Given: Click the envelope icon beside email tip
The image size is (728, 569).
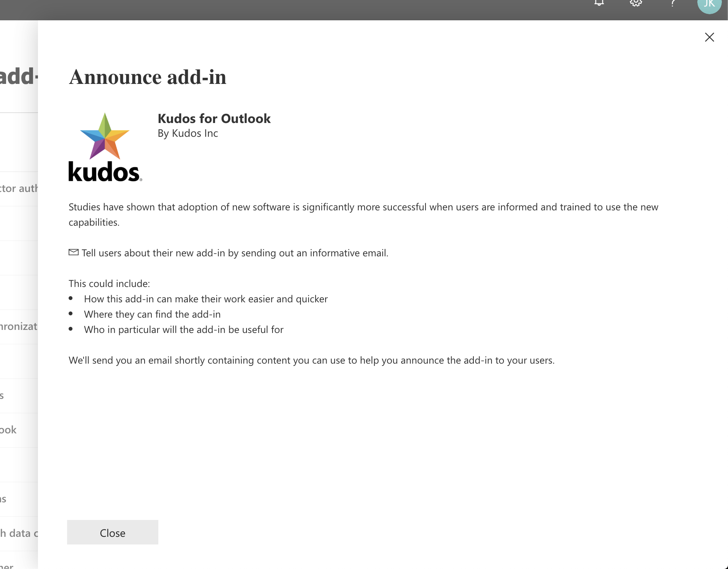Looking at the screenshot, I should pos(74,252).
